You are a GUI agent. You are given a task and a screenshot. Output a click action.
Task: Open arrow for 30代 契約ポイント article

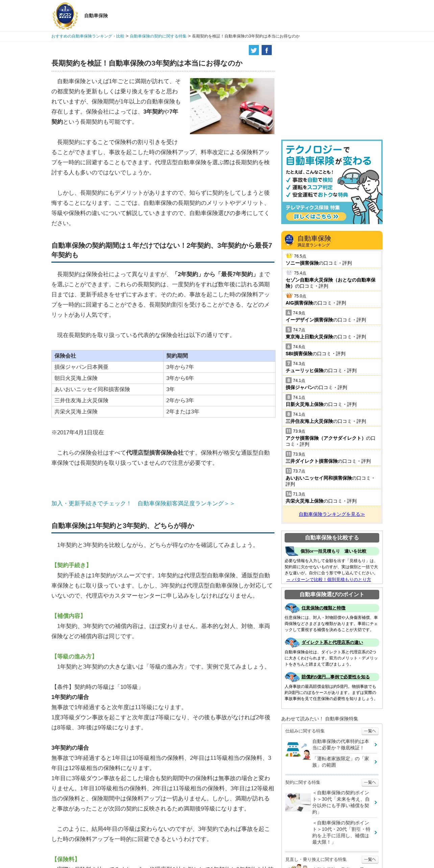[376, 802]
